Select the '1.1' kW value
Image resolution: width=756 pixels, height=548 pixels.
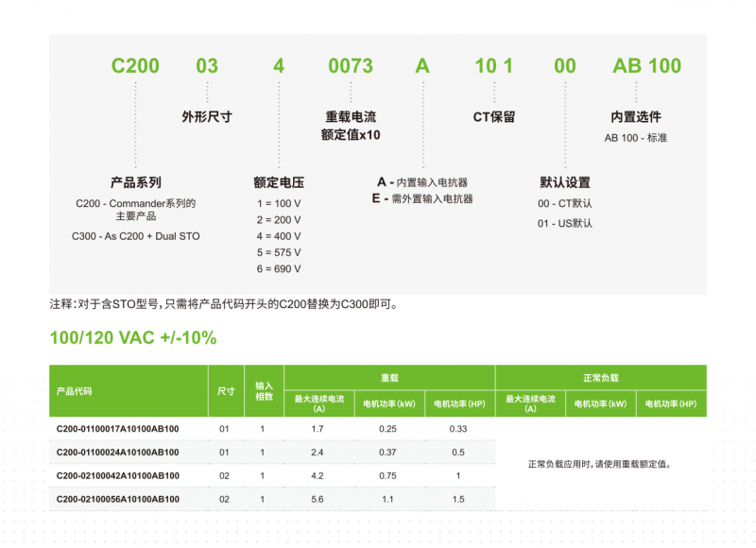[x=387, y=499]
